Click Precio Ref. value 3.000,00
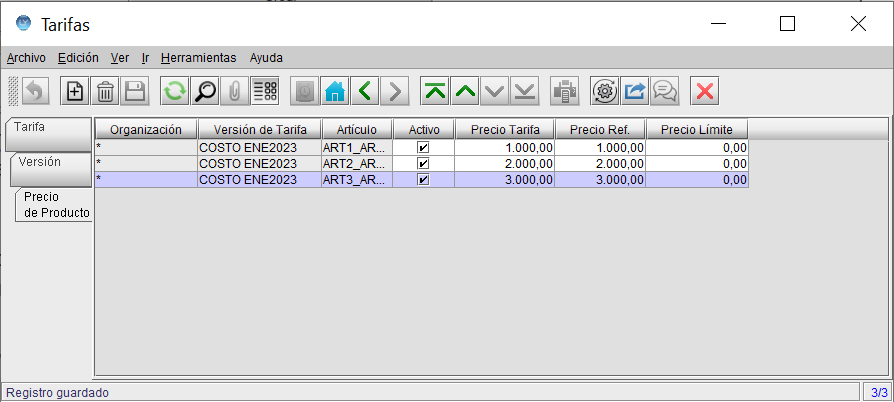The image size is (894, 402). 600,180
